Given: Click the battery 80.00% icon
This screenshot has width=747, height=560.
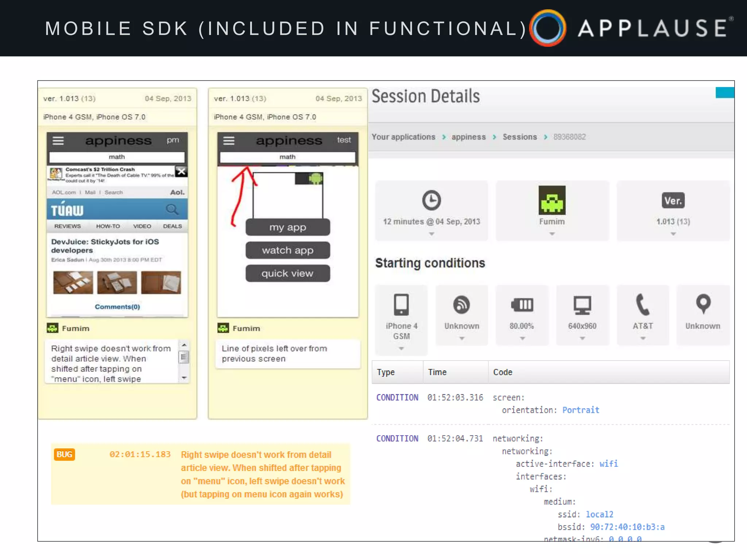Looking at the screenshot, I should (522, 305).
